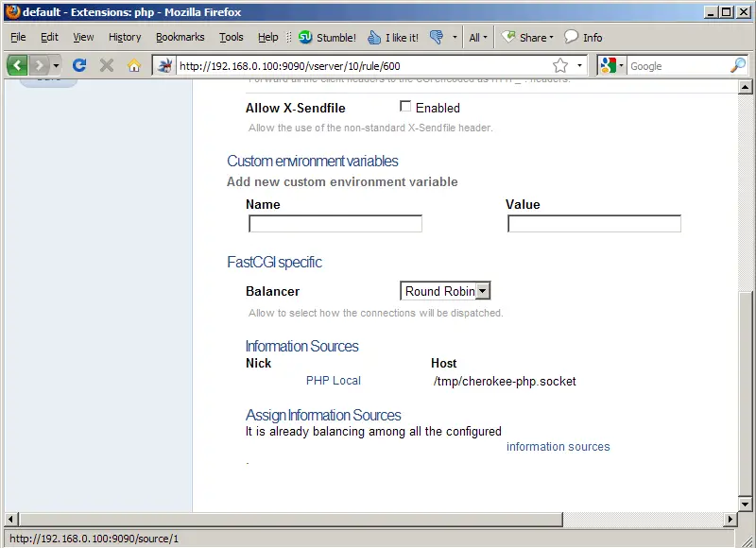Open the File menu
Viewport: 756px width, 548px height.
coord(18,37)
